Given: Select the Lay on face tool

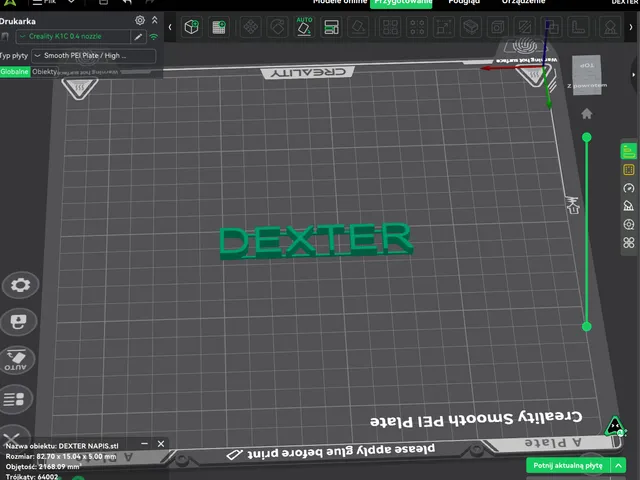Looking at the screenshot, I should tap(358, 27).
